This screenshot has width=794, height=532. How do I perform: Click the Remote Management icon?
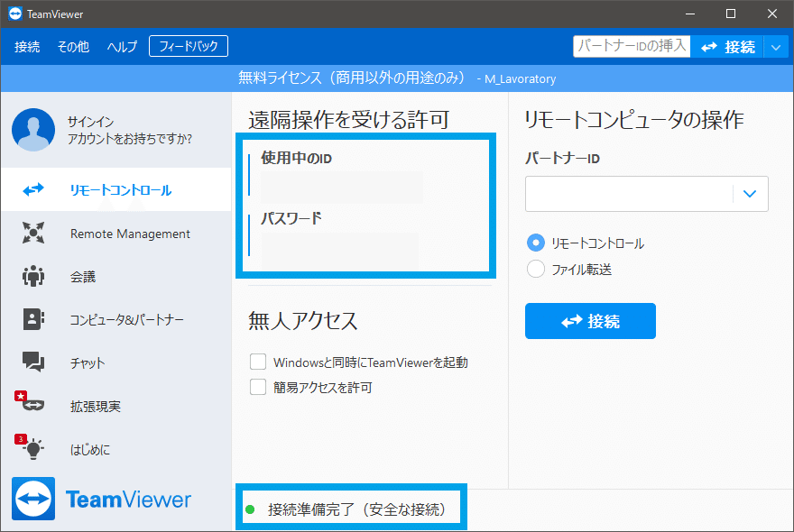pyautogui.click(x=33, y=233)
